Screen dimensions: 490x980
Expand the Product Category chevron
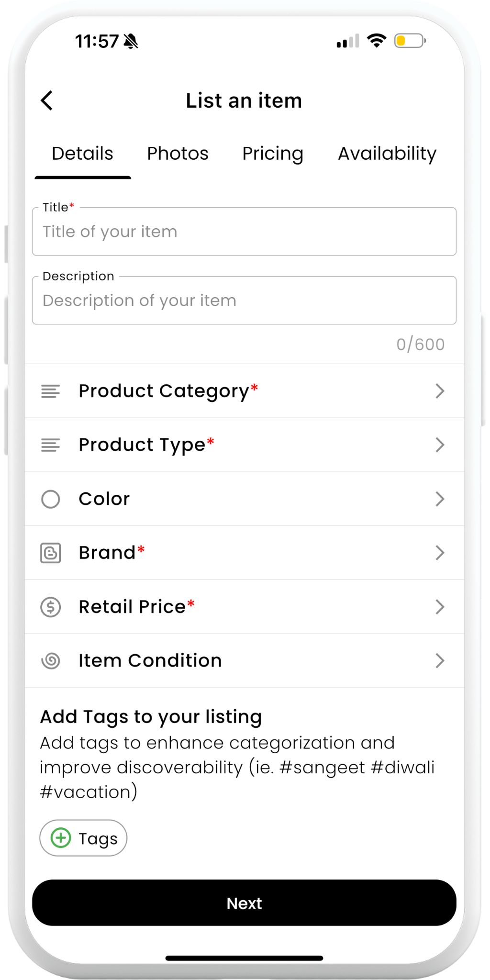(x=440, y=391)
